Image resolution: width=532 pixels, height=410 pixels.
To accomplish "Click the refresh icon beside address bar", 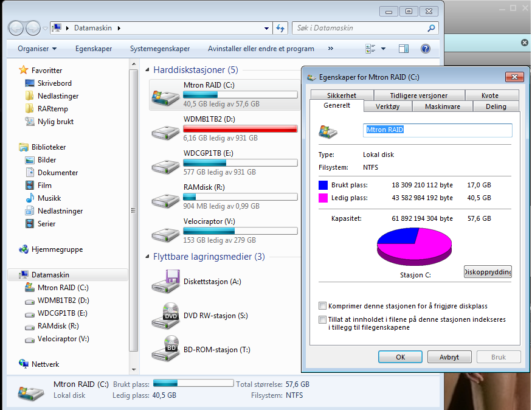I will click(x=280, y=28).
